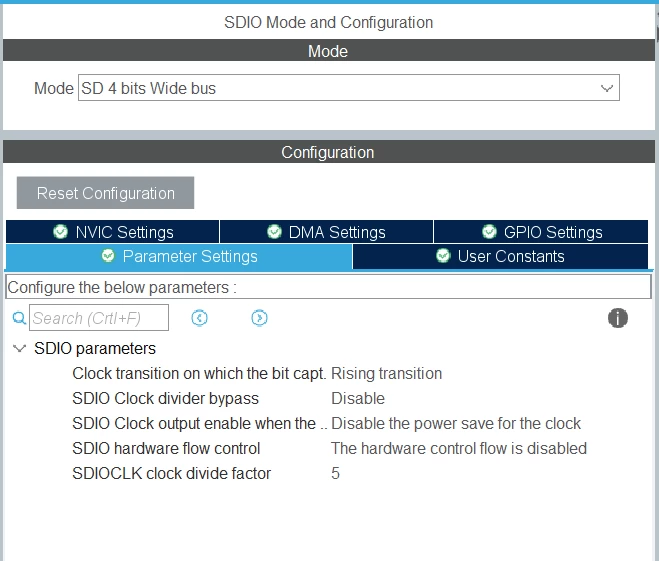
Task: Select the SDIO parameters tree label
Action: pos(95,348)
